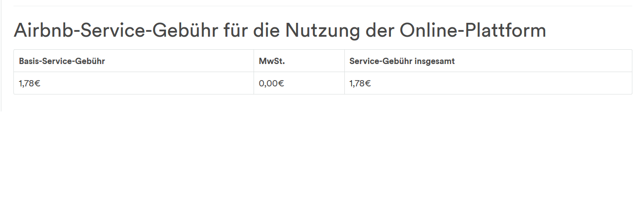Select the "Basis-Service-Gebühr" column header

[x=62, y=61]
